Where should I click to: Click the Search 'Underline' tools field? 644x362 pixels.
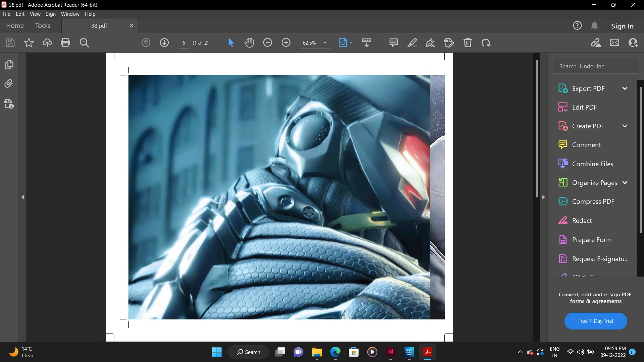[595, 66]
